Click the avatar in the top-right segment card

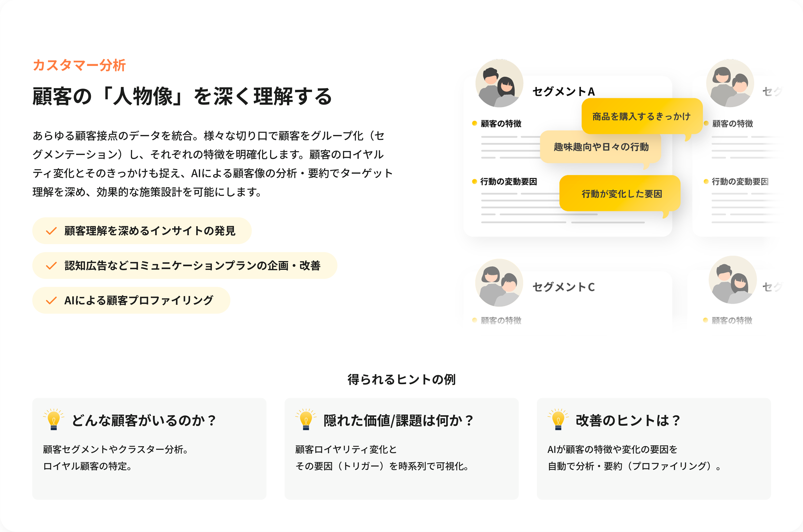[730, 83]
